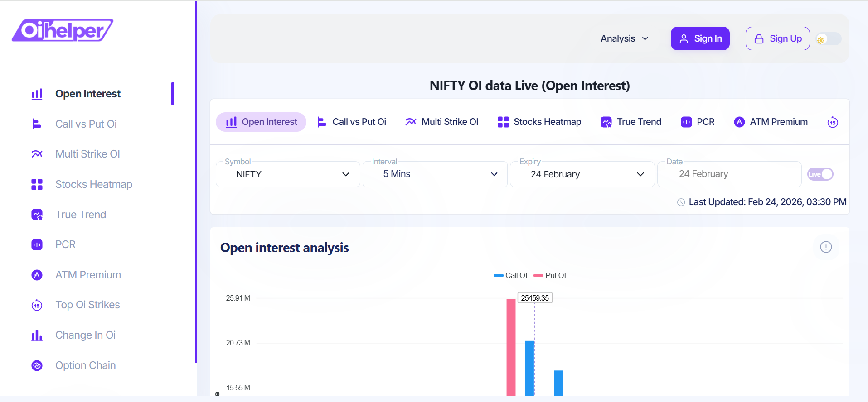This screenshot has width=868, height=402.
Task: Open the Symbol dropdown showing NIFTY
Action: [x=288, y=174]
